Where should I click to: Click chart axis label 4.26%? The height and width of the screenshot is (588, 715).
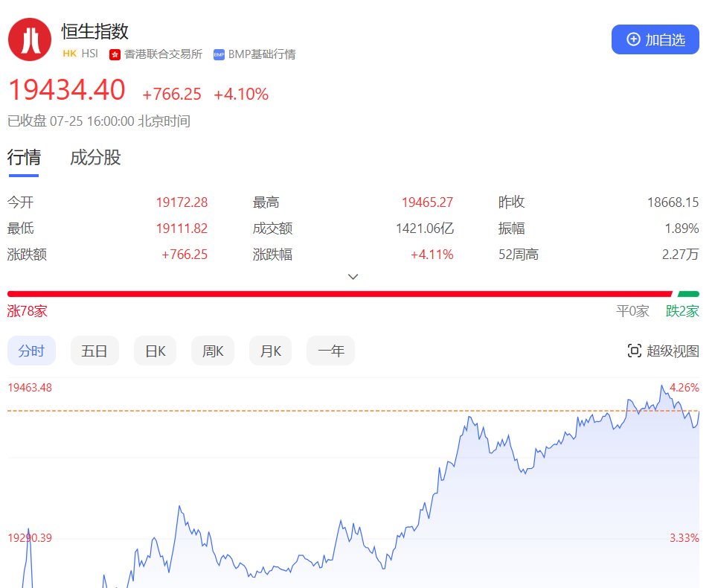point(684,388)
